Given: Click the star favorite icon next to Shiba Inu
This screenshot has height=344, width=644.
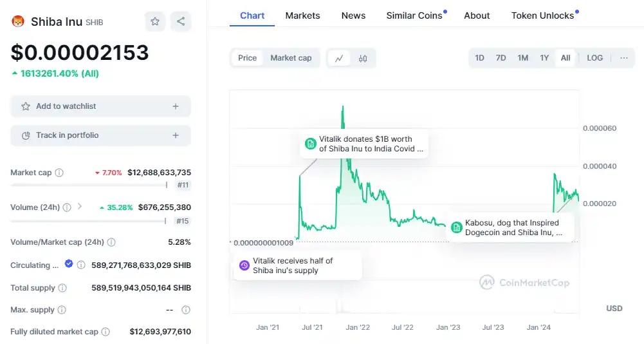Looking at the screenshot, I should (x=155, y=21).
